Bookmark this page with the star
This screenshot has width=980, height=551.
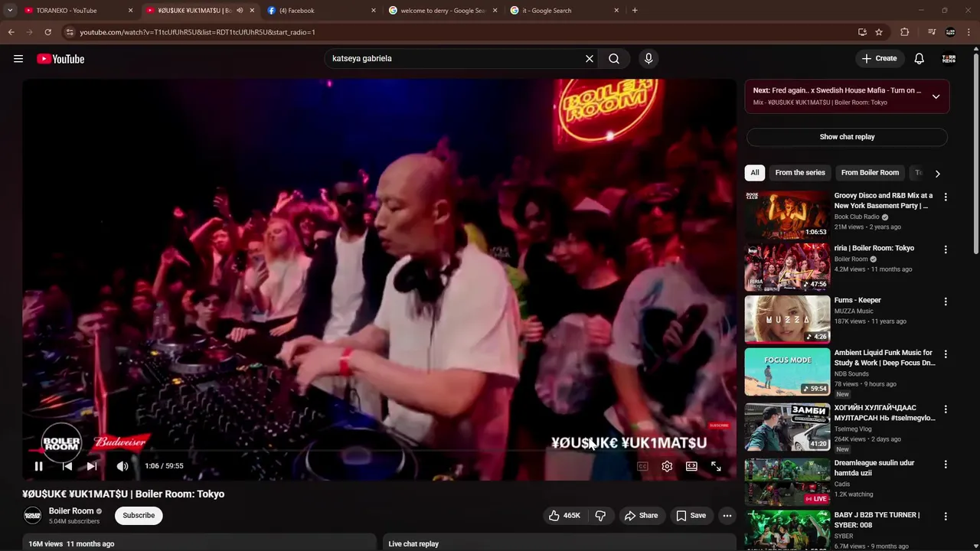pos(879,32)
